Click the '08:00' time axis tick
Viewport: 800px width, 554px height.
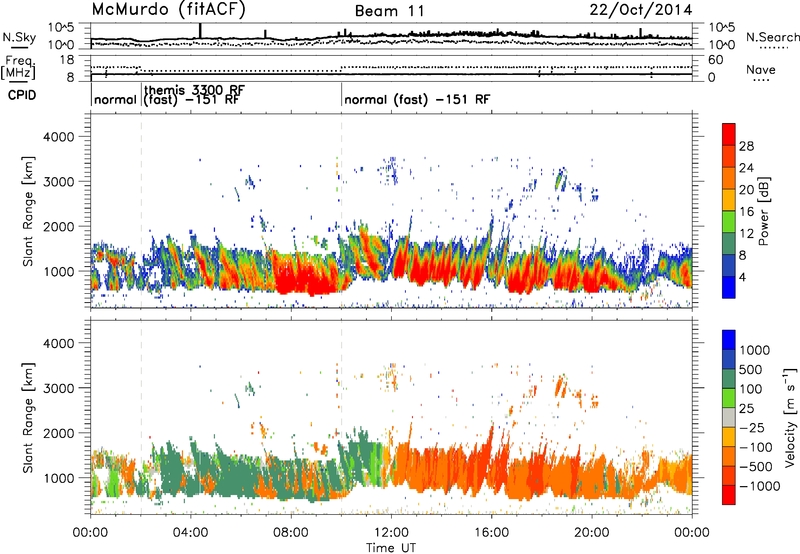coord(291,533)
